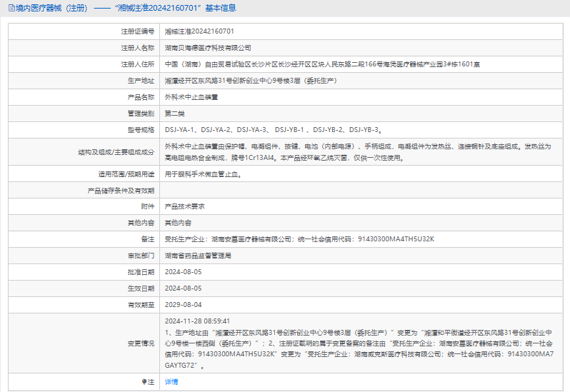Click attachment value 产品技术要求
The width and height of the screenshot is (570, 392).
coord(185,206)
